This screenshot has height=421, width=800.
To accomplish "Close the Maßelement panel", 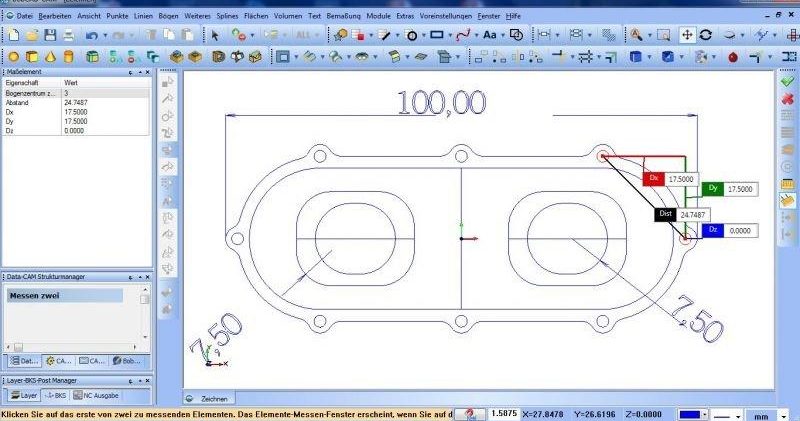I will 147,72.
